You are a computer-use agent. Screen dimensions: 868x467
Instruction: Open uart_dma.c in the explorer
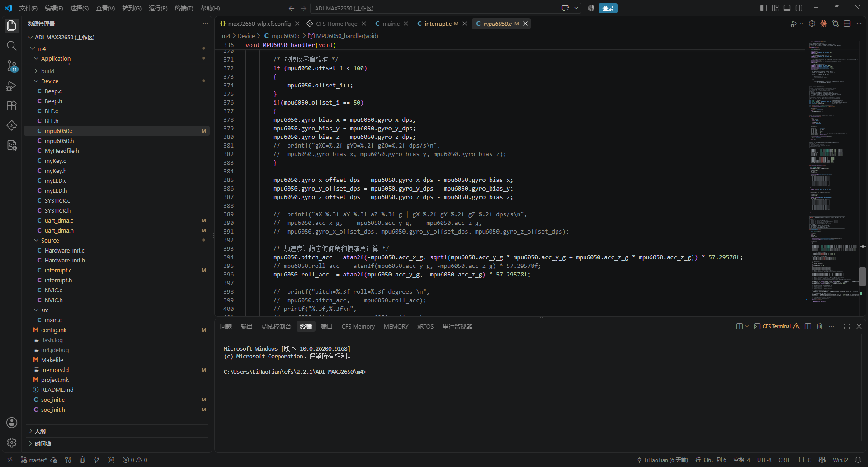pos(59,220)
